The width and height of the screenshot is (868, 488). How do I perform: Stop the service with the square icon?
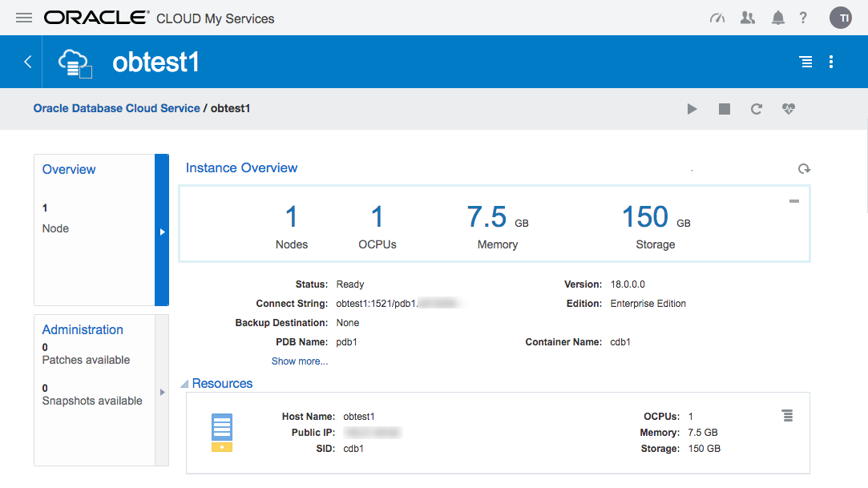point(724,109)
